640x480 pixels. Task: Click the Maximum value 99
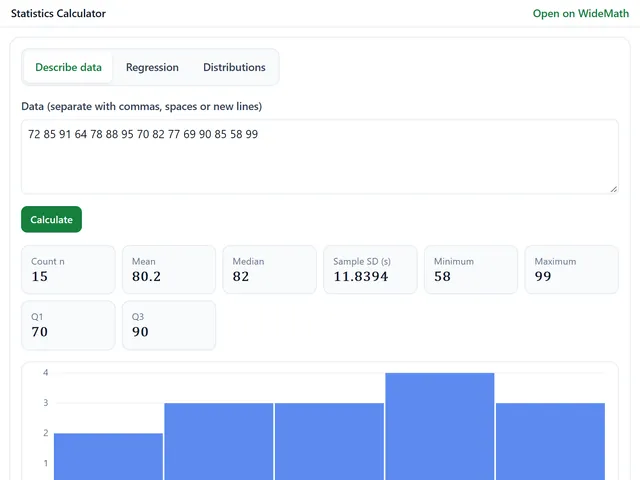[543, 276]
